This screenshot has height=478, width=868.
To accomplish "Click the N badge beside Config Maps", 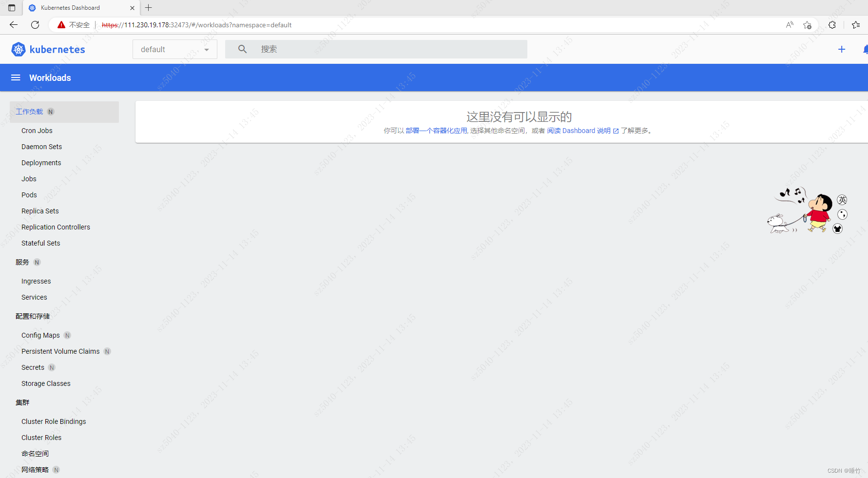I will [x=67, y=336].
